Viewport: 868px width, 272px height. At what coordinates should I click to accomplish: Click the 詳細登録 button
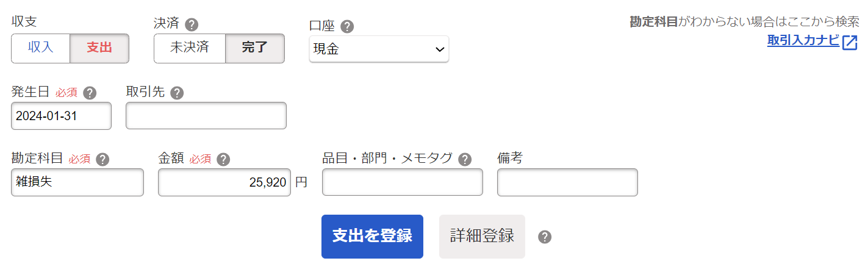pyautogui.click(x=482, y=237)
